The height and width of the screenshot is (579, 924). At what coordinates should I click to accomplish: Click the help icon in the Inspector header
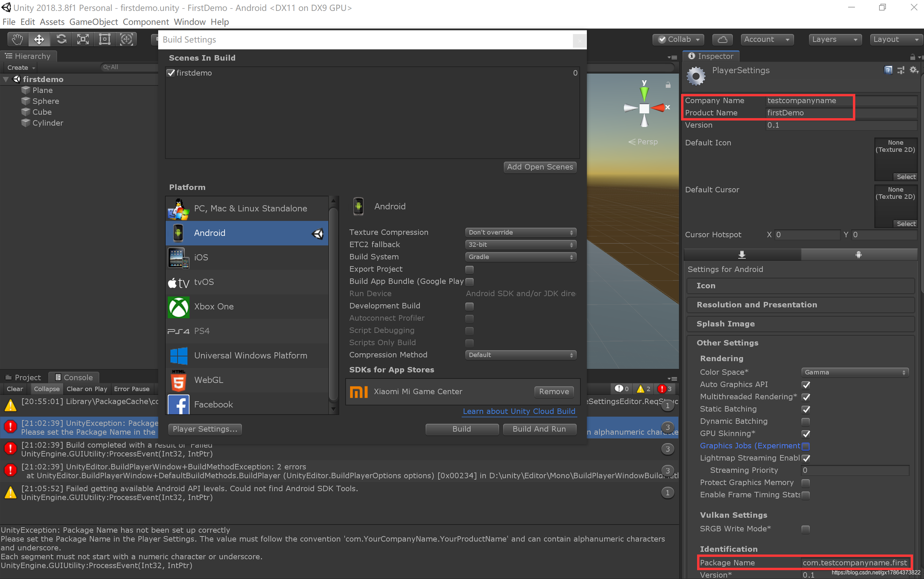(888, 70)
